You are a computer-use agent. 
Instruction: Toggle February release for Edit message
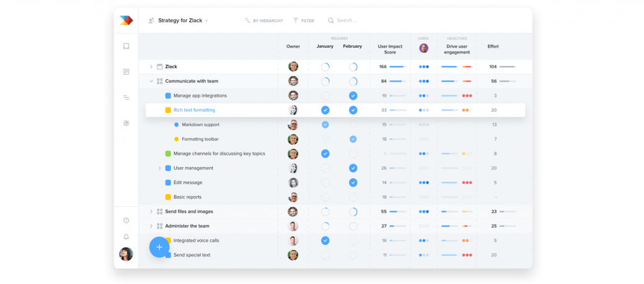(353, 183)
